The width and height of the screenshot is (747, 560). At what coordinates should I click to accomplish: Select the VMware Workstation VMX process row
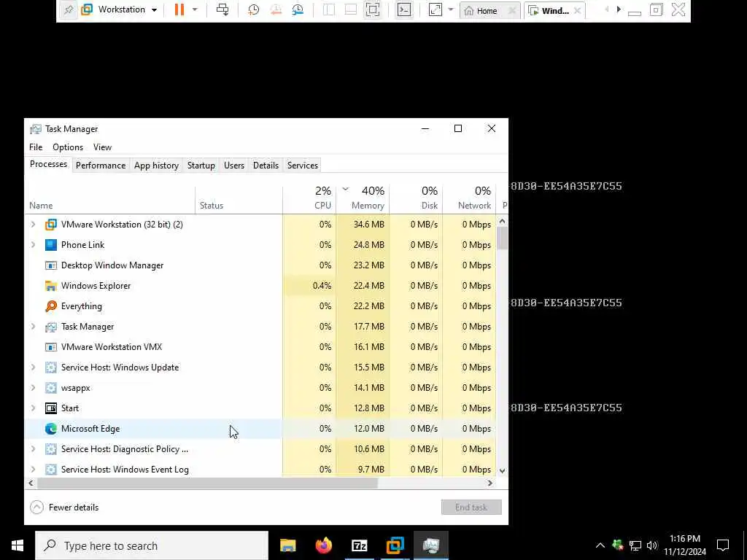pos(260,347)
